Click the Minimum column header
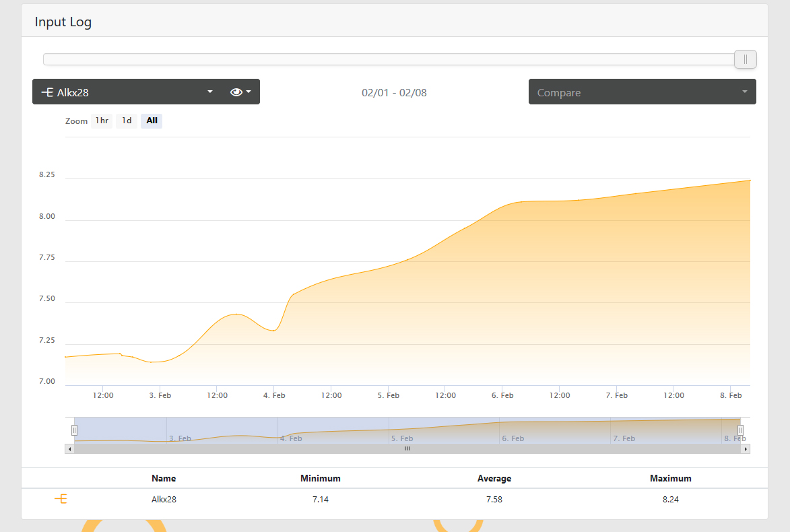This screenshot has width=790, height=532. click(x=321, y=478)
